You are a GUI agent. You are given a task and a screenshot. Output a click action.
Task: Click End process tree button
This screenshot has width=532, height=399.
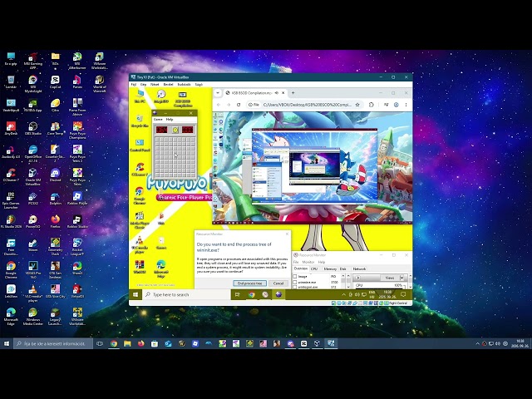[x=249, y=283]
